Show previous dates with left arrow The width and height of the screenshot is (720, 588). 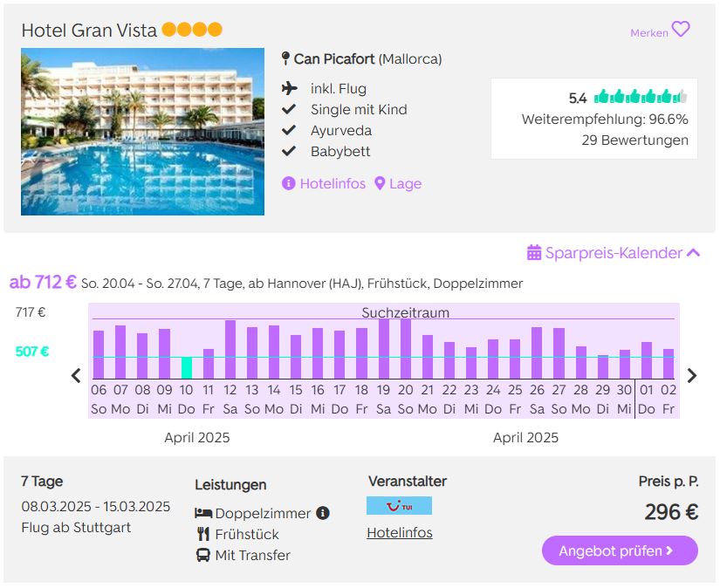point(76,375)
